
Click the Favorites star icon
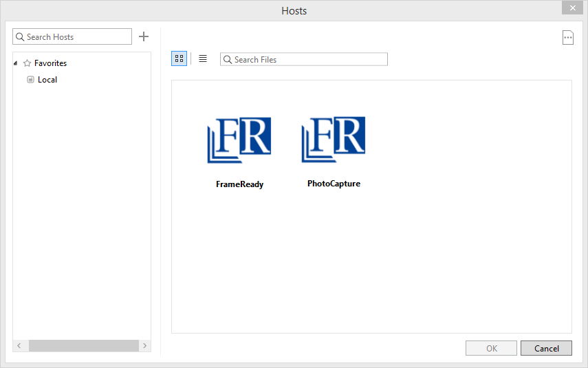click(27, 63)
